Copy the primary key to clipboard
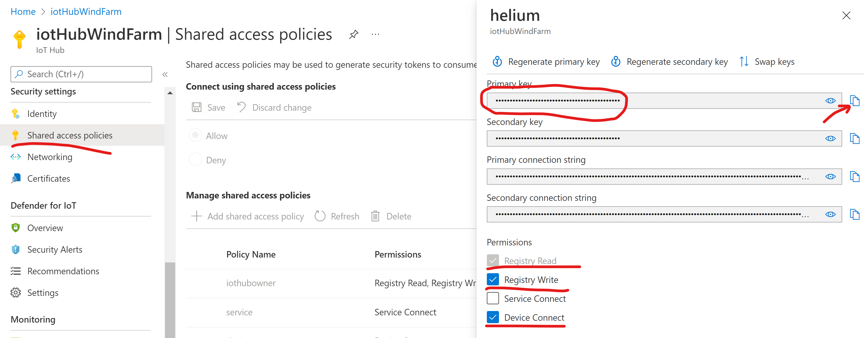The image size is (868, 338). (854, 100)
